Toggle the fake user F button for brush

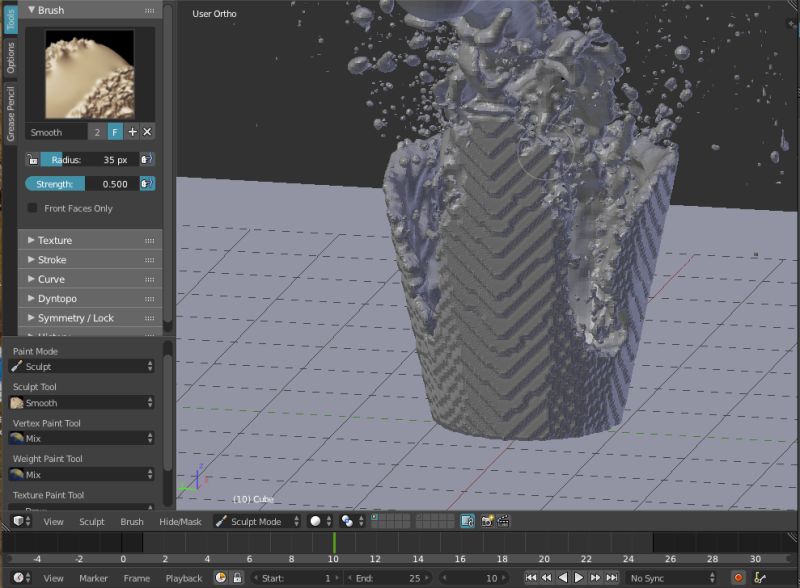pos(114,131)
